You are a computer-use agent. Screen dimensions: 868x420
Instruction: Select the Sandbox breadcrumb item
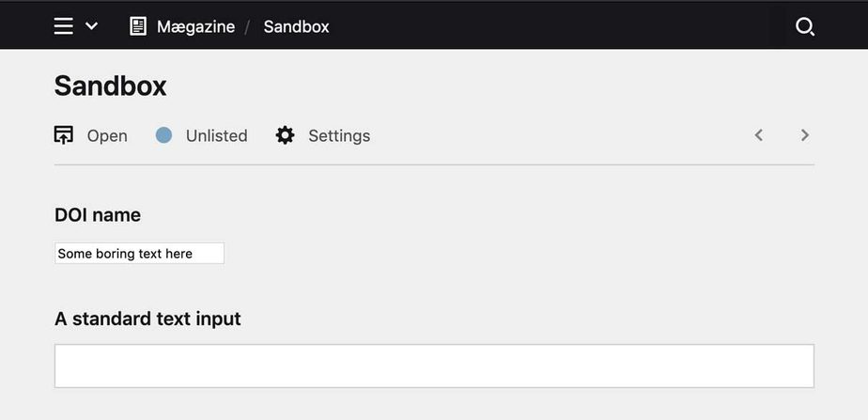tap(296, 26)
